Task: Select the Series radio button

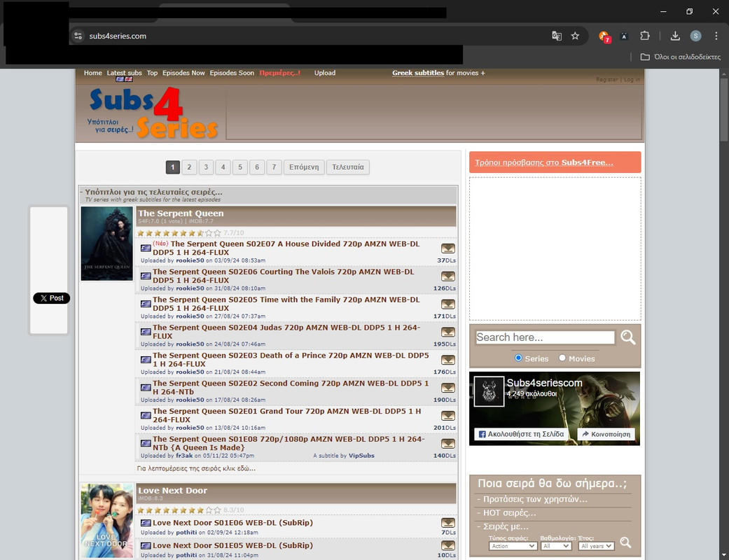Action: [x=518, y=358]
